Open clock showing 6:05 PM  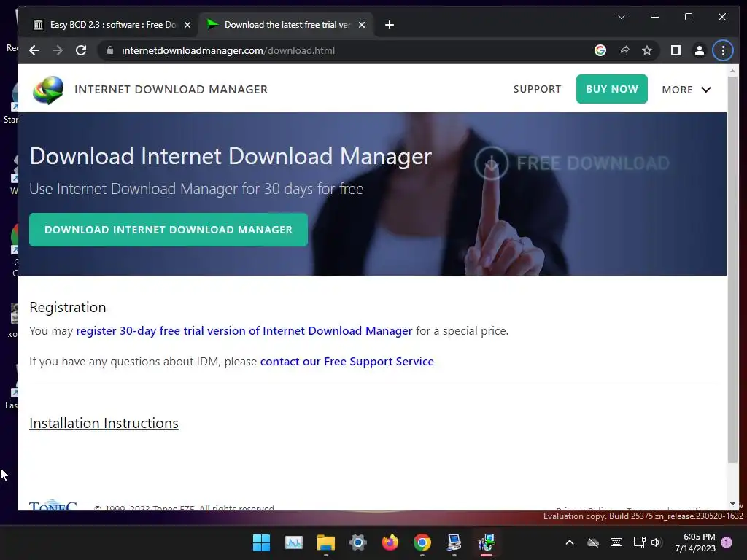[x=694, y=542]
